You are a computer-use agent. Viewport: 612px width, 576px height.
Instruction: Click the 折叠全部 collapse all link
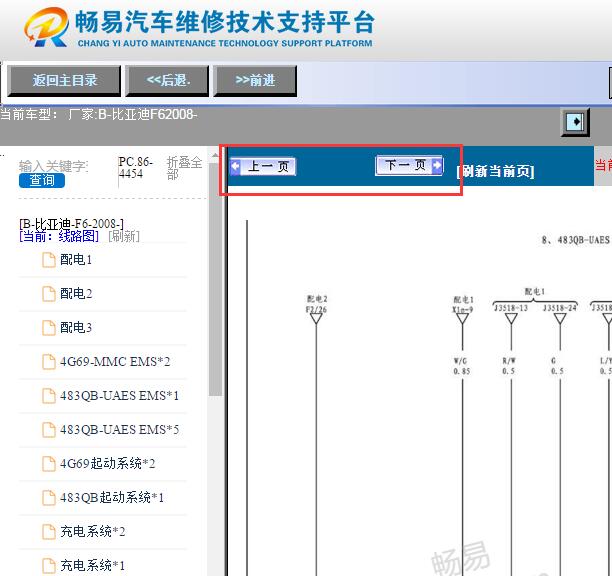pos(184,168)
